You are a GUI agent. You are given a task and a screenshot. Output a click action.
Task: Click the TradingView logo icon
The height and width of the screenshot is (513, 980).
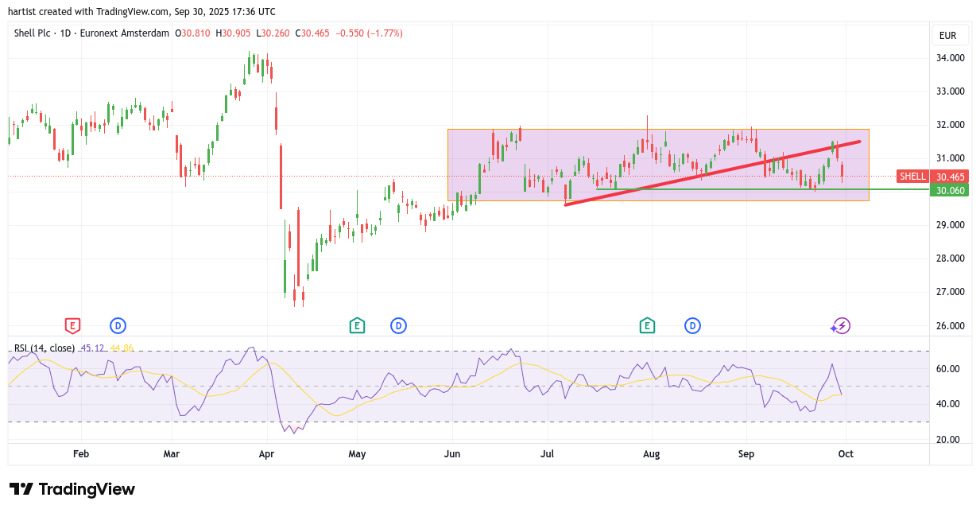coord(21,489)
